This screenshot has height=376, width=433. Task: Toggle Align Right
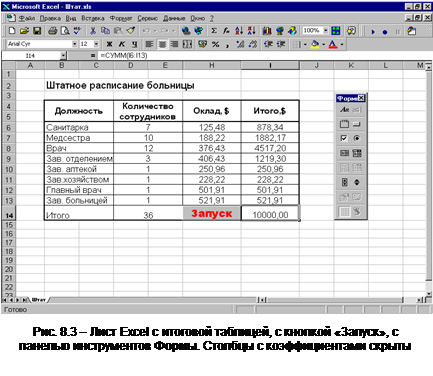[x=174, y=44]
